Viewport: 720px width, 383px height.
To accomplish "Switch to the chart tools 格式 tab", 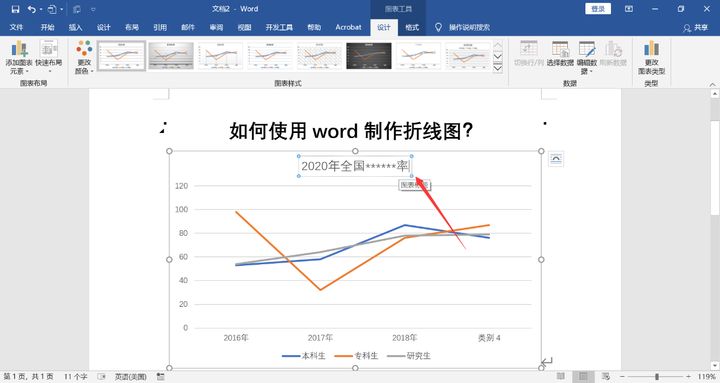I will [x=412, y=27].
